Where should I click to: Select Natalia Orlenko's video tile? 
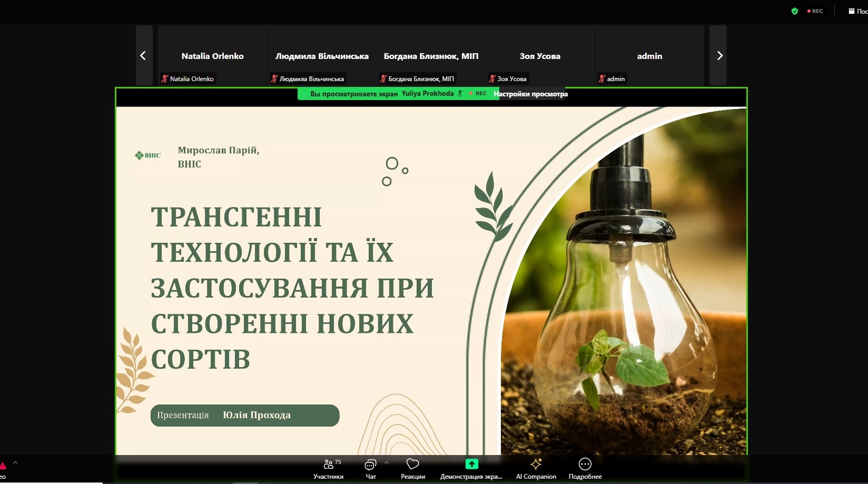[x=212, y=55]
